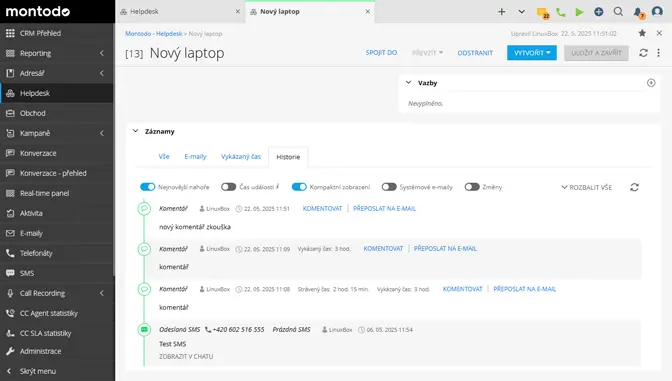Click the green phone call icon
This screenshot has height=381, width=672.
click(560, 12)
